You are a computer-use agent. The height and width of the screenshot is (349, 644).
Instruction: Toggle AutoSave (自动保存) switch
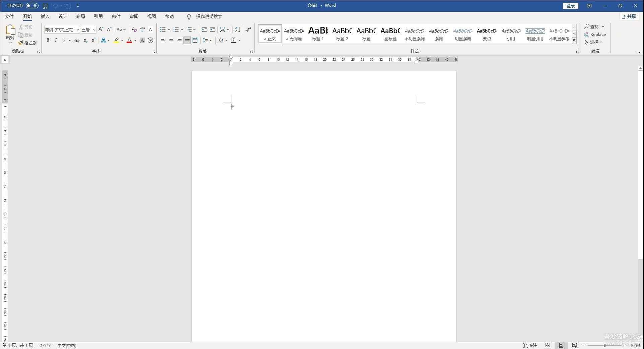click(x=32, y=6)
